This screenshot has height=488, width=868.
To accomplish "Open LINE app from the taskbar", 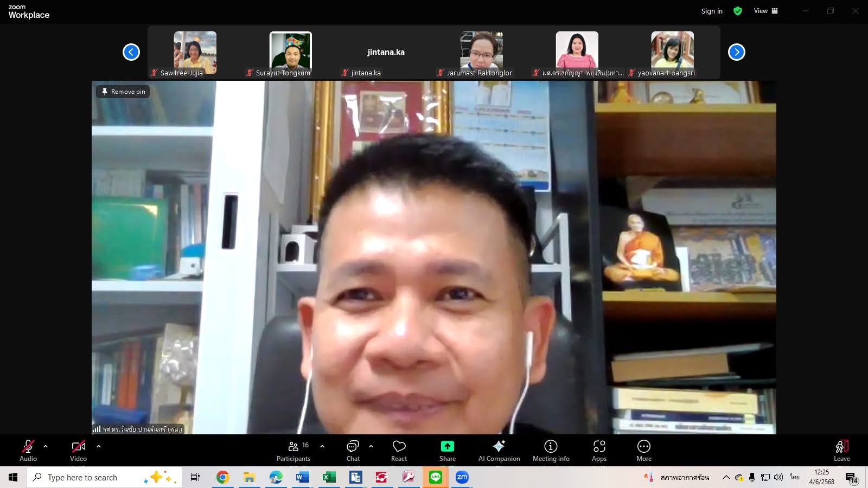I will (436, 477).
